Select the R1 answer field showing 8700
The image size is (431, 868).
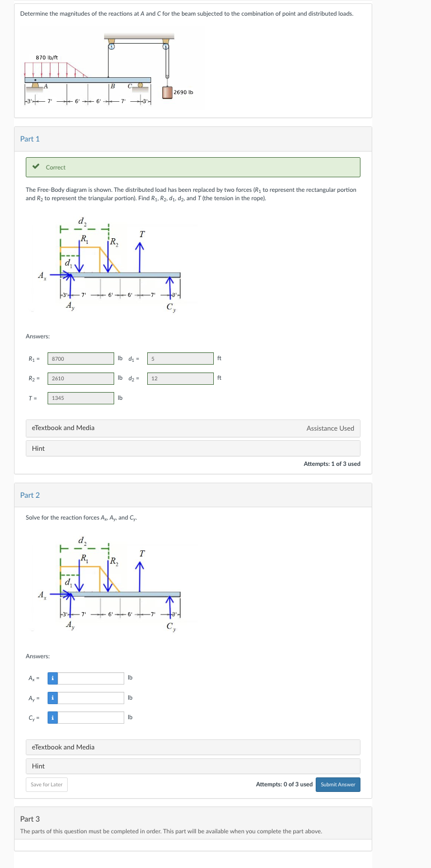[x=80, y=358]
